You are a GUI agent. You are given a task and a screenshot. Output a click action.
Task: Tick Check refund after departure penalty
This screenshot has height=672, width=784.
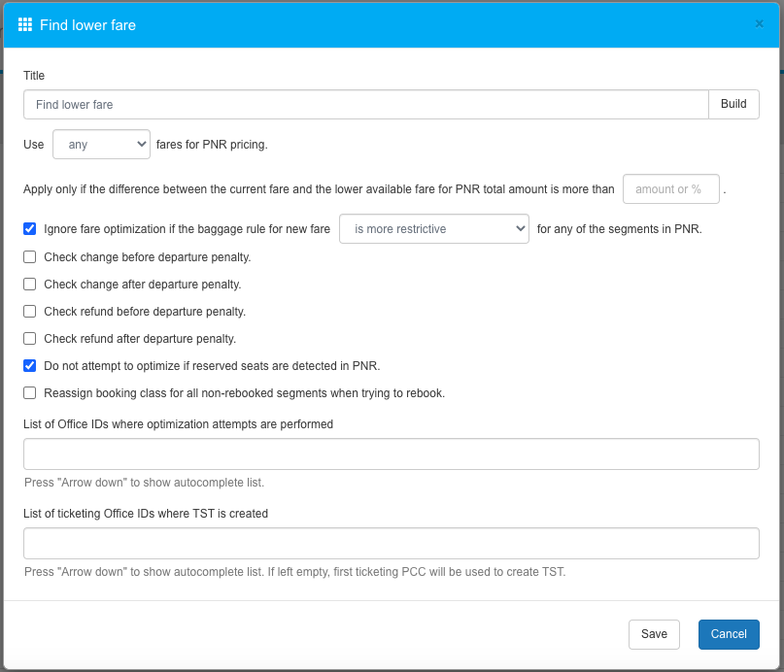coord(30,339)
